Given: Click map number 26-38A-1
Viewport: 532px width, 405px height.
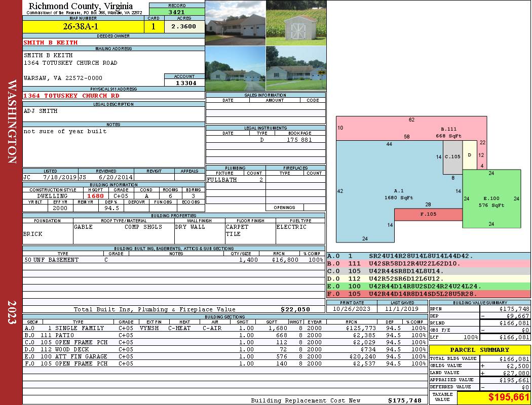Looking at the screenshot, I should [x=81, y=26].
